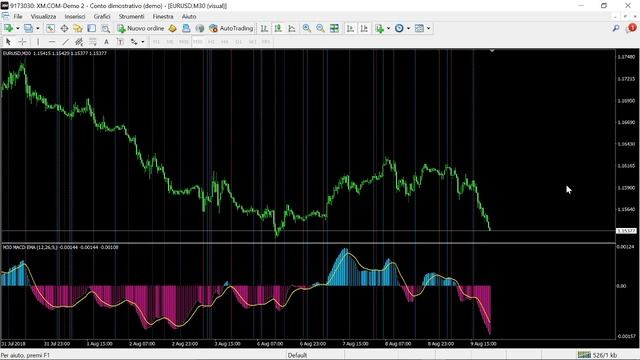
Task: Switch chart to line chart style
Action: 292,28
